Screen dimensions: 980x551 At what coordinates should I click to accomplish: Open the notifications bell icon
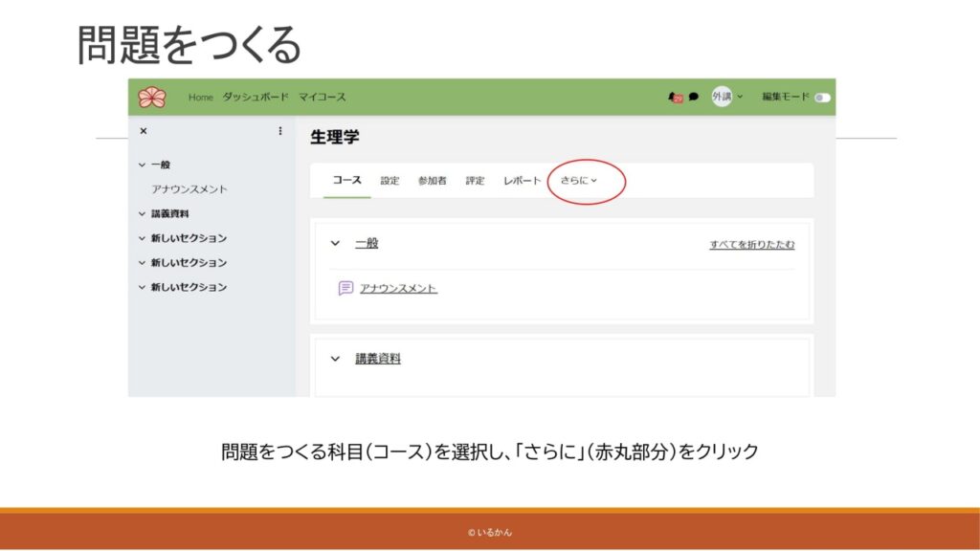(675, 98)
